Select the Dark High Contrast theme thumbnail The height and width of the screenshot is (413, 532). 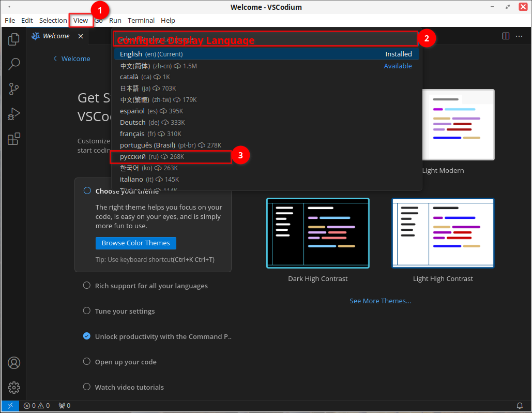pyautogui.click(x=317, y=233)
